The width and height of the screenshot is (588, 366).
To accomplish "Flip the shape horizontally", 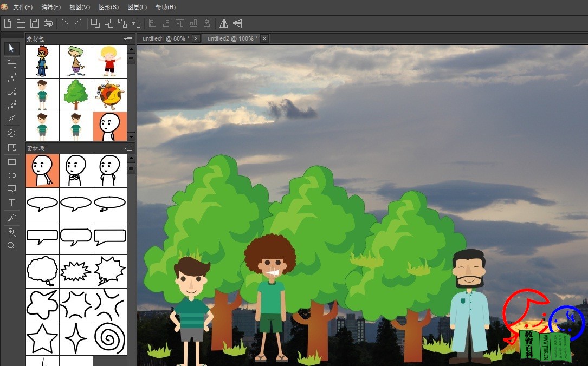I will pos(224,24).
